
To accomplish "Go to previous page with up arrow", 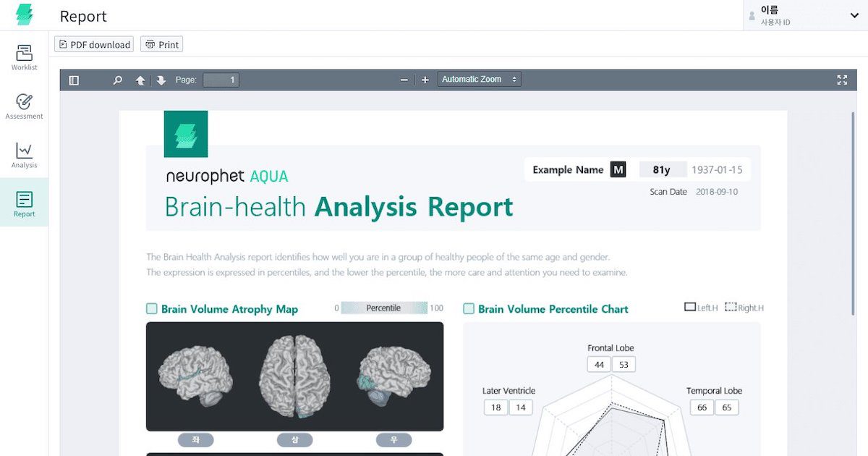I will 140,80.
